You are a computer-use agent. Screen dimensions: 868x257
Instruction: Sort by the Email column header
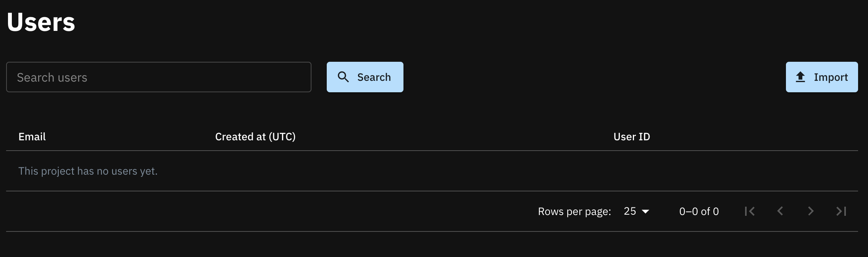[32, 137]
